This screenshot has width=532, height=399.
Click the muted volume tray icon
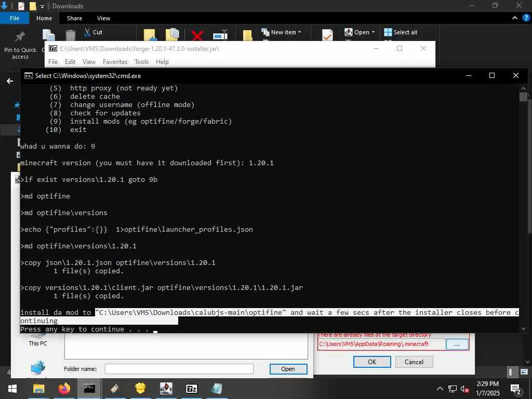click(x=464, y=389)
